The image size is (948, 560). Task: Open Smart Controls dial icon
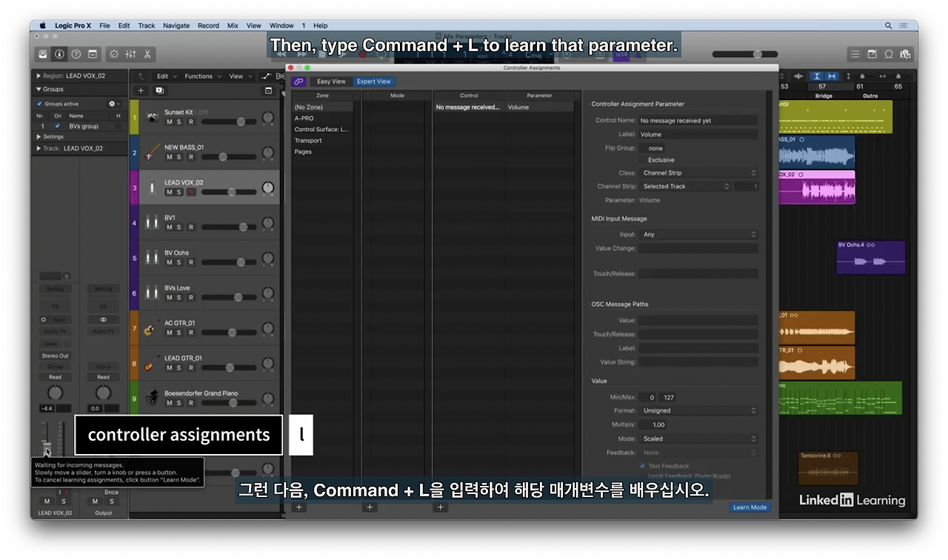(114, 54)
